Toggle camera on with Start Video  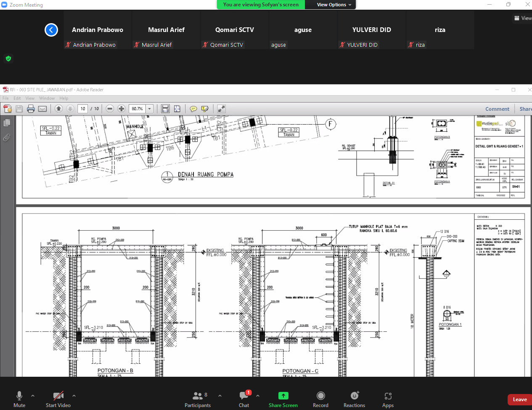(58, 396)
